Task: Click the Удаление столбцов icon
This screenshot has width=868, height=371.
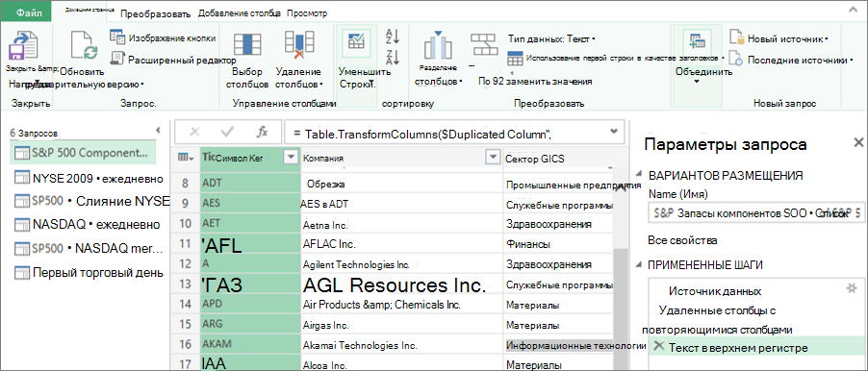Action: [299, 45]
